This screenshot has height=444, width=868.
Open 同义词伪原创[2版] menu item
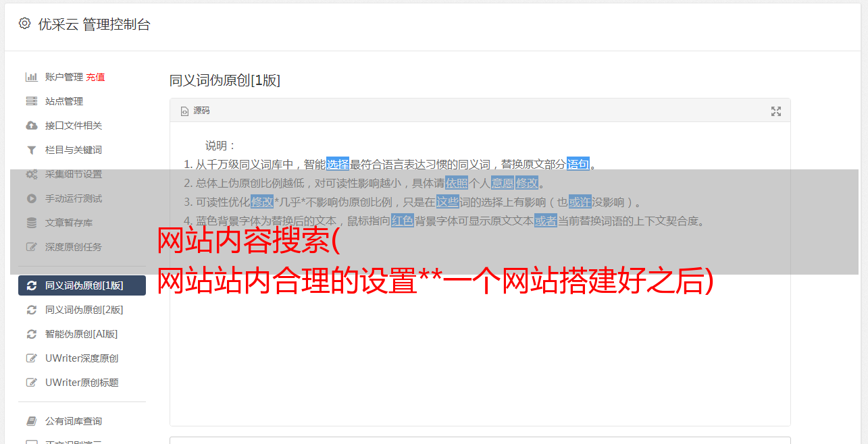(82, 310)
